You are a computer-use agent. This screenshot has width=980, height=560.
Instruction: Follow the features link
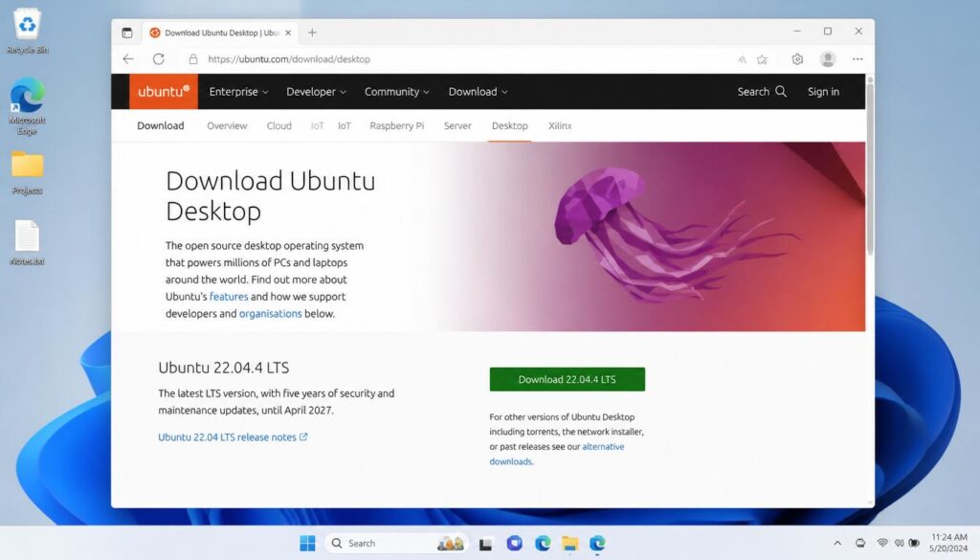coord(229,296)
